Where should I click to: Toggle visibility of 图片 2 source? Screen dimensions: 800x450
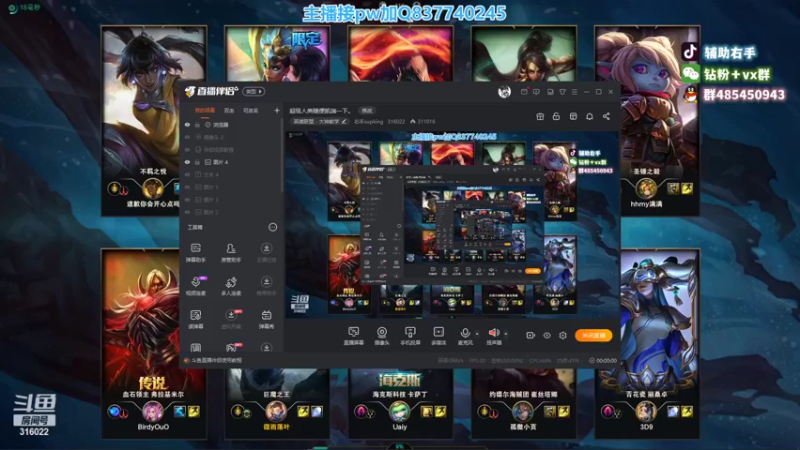187,212
